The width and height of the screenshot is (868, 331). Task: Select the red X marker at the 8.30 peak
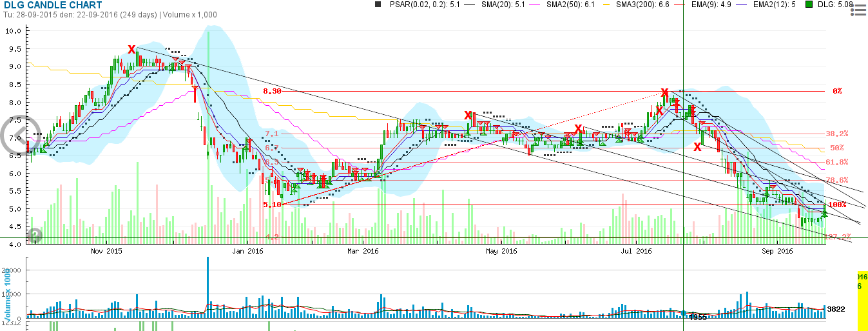[x=664, y=93]
